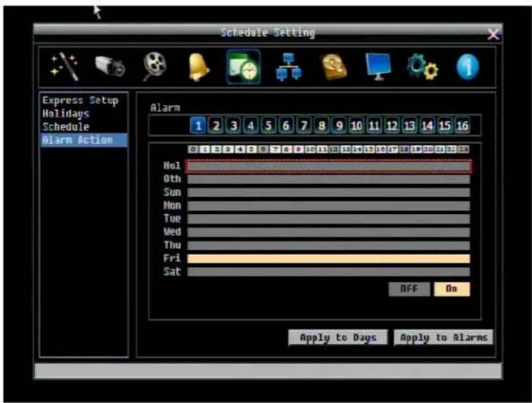Select Holidays in the sidebar
532x403 pixels.
[66, 113]
